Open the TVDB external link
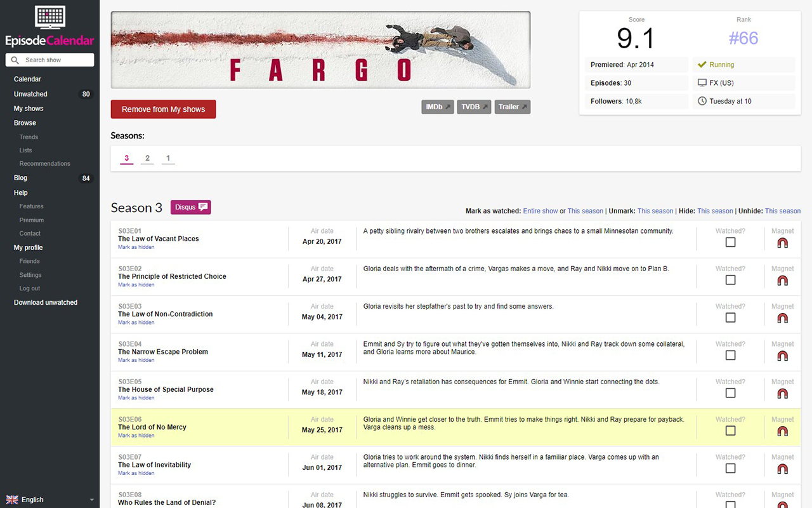The height and width of the screenshot is (508, 812). [x=474, y=107]
